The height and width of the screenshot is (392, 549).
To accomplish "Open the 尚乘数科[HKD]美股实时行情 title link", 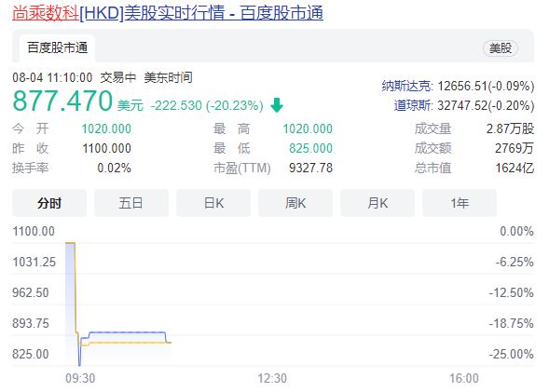I will pyautogui.click(x=168, y=13).
